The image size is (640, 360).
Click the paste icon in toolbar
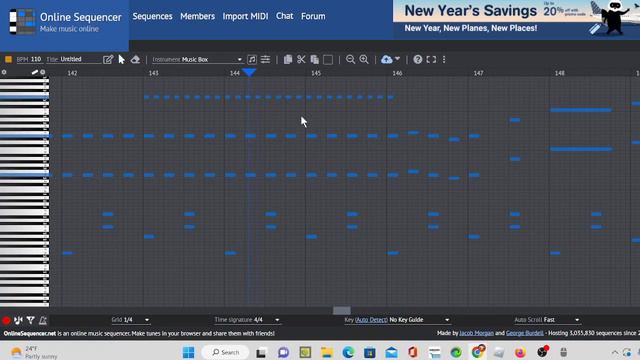tap(315, 60)
